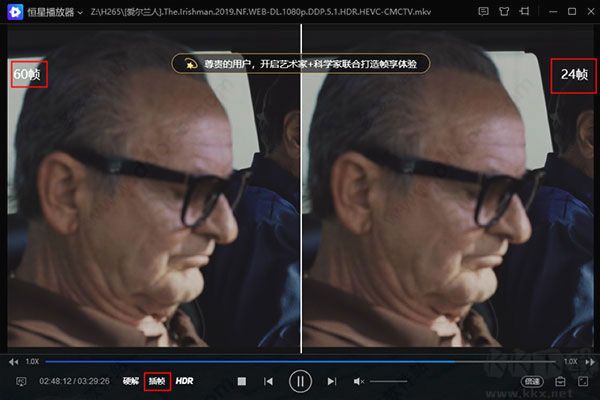
Task: Seek on the blue playback progress bar
Action: click(300, 361)
